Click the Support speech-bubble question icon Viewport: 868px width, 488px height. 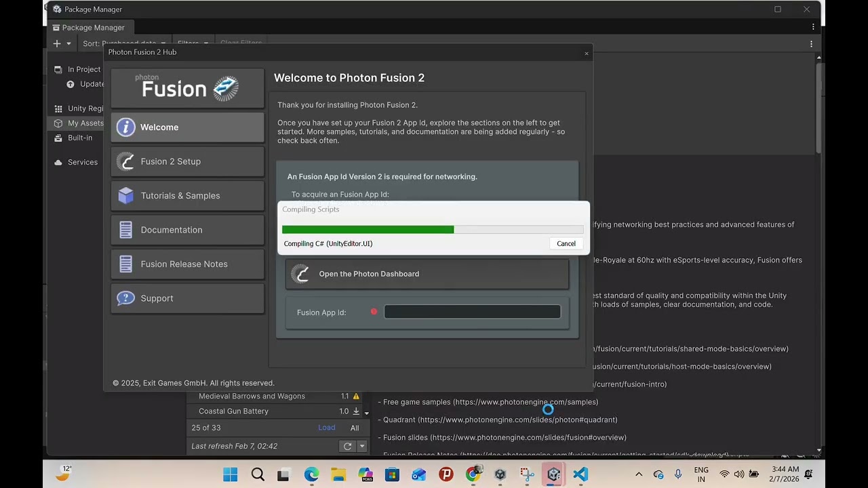click(125, 298)
